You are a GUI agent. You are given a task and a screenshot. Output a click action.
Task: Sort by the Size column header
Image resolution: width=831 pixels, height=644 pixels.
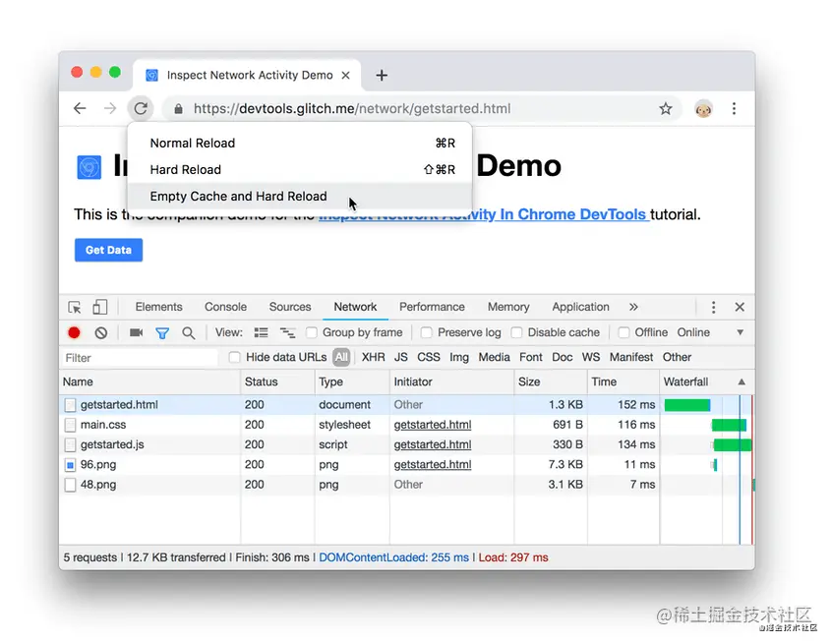click(550, 382)
